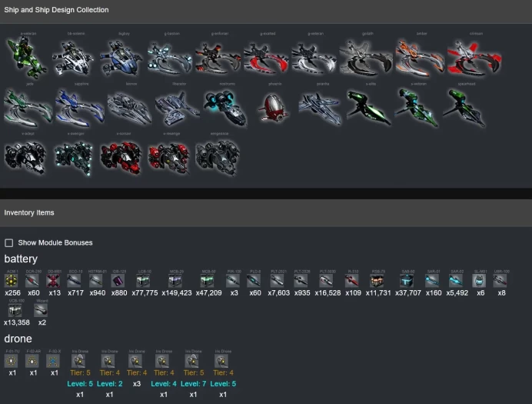Select the x37,707 quantity text
This screenshot has height=404, width=532.
408,292
